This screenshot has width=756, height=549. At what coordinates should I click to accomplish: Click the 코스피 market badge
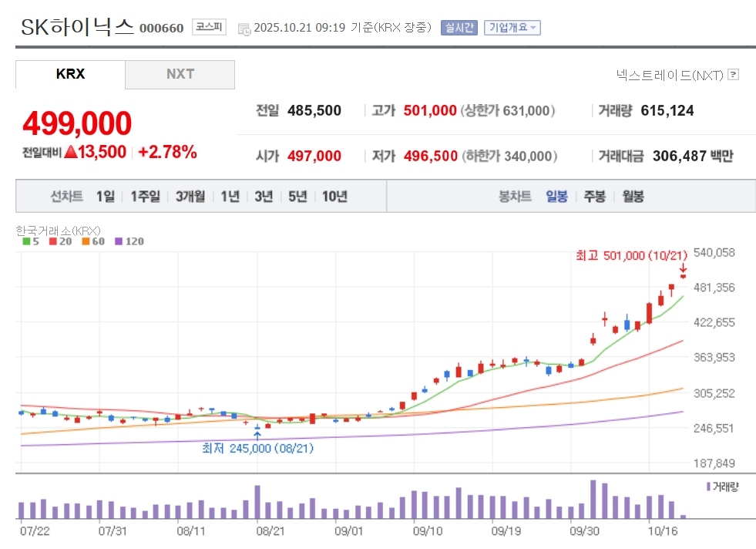(x=209, y=27)
